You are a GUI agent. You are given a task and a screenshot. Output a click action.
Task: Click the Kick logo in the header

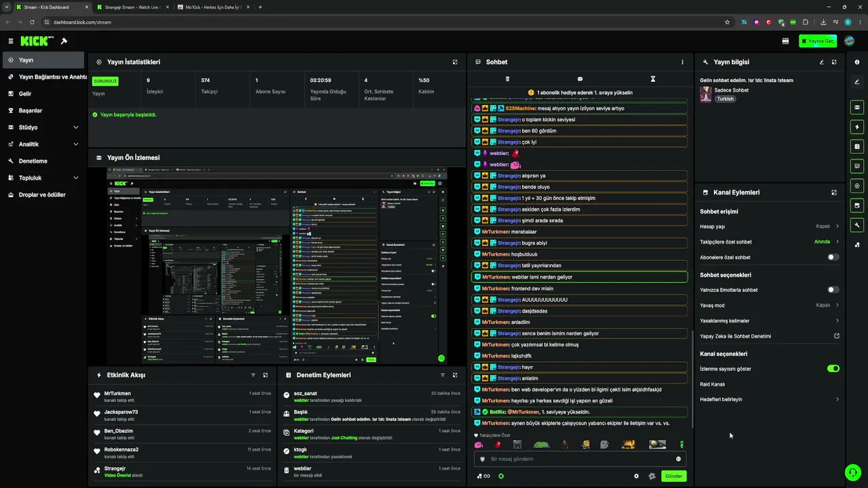pos(37,41)
